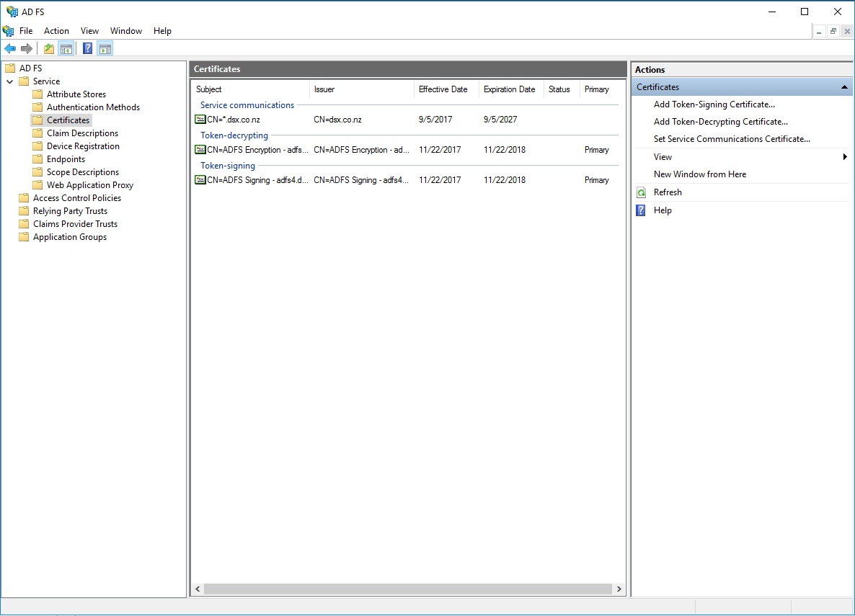Select the CN=ADFS Signing certificate subject

[x=257, y=180]
